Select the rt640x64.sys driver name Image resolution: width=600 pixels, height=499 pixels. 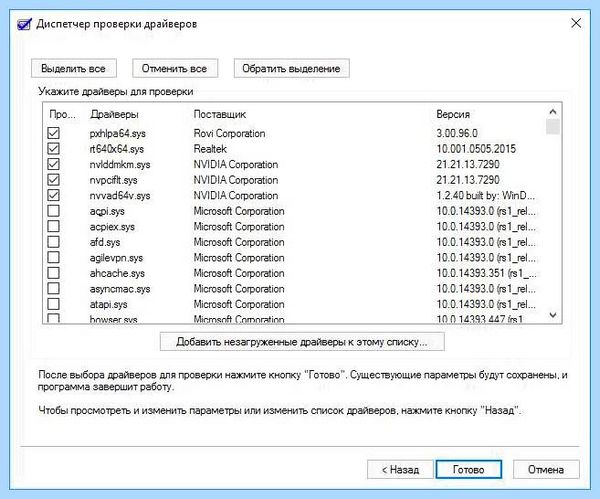tap(117, 149)
